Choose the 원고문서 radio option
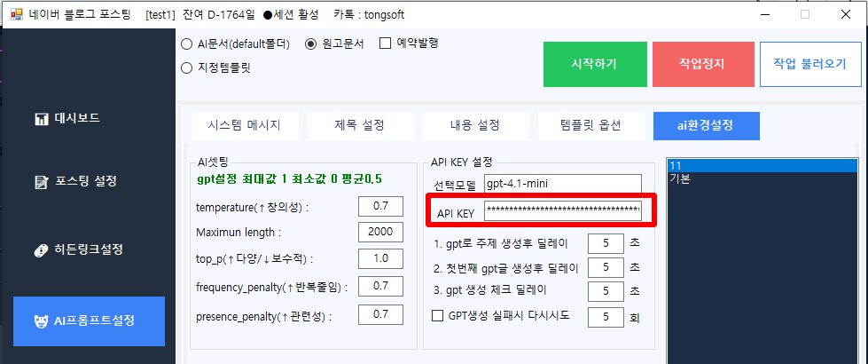Viewport: 868px width, 364px height. (310, 44)
